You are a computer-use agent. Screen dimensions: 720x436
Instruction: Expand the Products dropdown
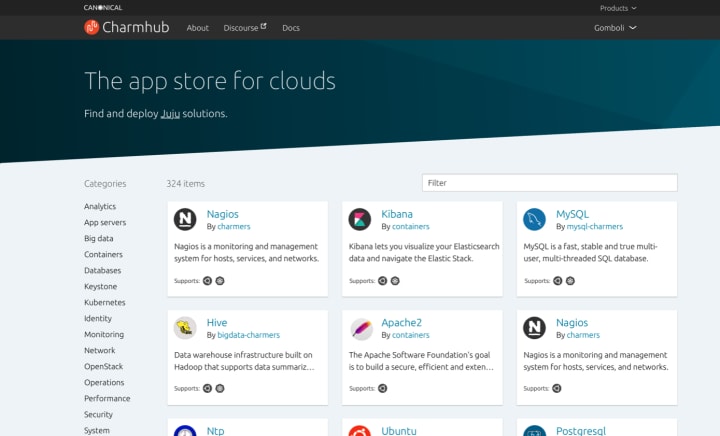pyautogui.click(x=618, y=8)
